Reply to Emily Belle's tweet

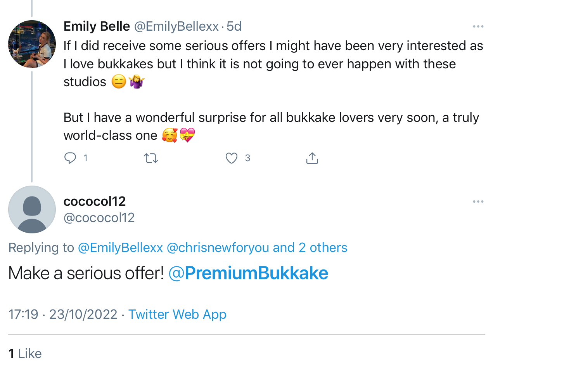point(70,158)
